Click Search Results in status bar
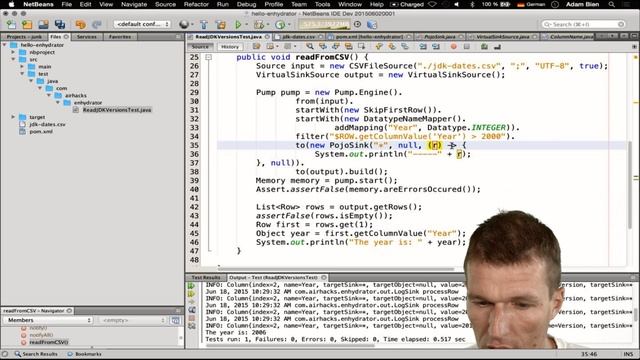The height and width of the screenshot is (360, 640). [x=36, y=354]
